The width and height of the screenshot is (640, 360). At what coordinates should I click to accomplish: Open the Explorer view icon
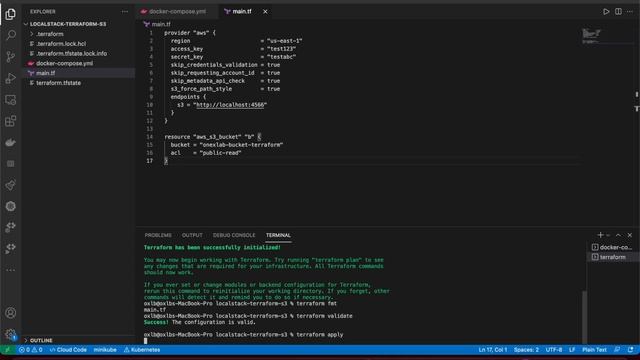pyautogui.click(x=11, y=14)
